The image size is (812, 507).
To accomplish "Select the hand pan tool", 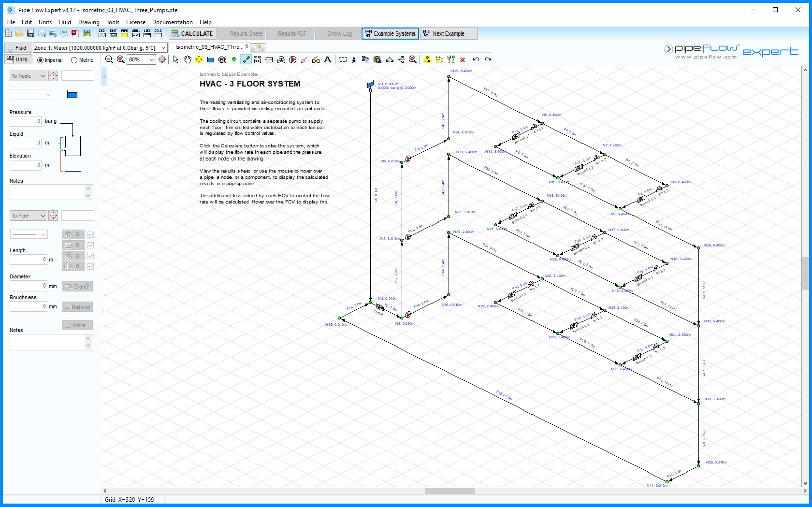I will (x=187, y=59).
